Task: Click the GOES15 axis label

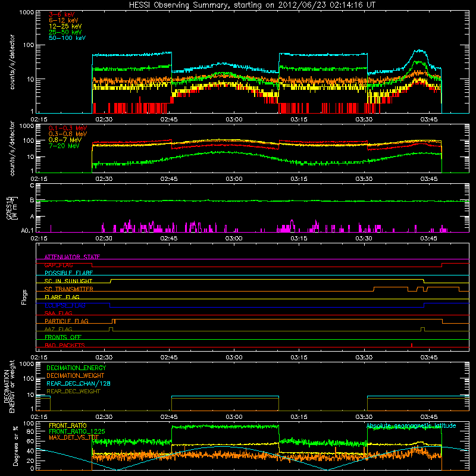Action: (10, 208)
